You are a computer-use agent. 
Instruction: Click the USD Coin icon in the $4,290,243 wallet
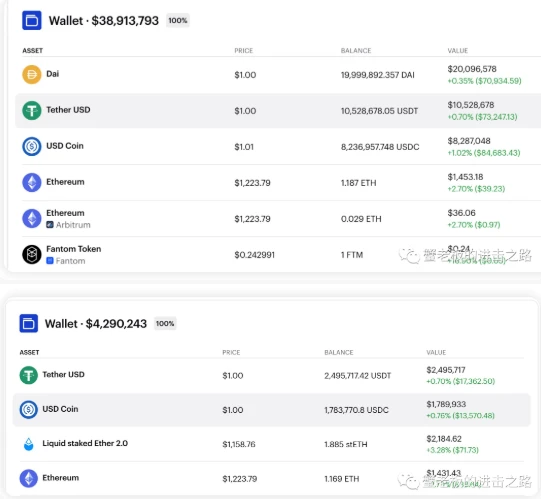29,410
